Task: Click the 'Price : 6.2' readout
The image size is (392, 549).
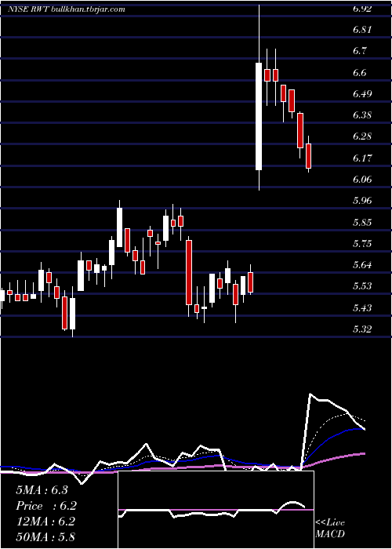Action: pos(46,506)
